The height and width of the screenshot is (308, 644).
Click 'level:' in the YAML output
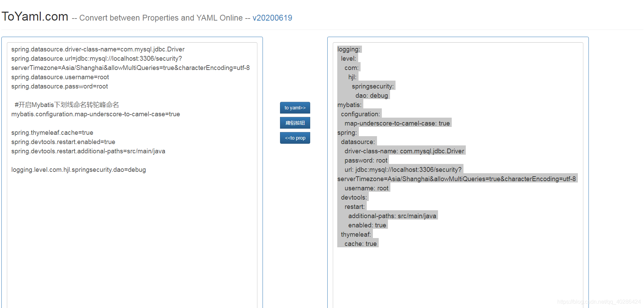click(349, 59)
